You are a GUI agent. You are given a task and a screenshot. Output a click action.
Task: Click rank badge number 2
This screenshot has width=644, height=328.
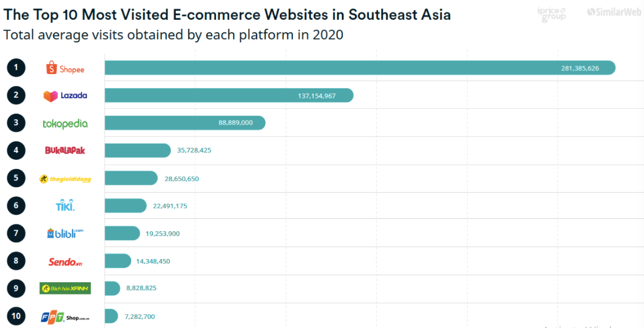[16, 96]
